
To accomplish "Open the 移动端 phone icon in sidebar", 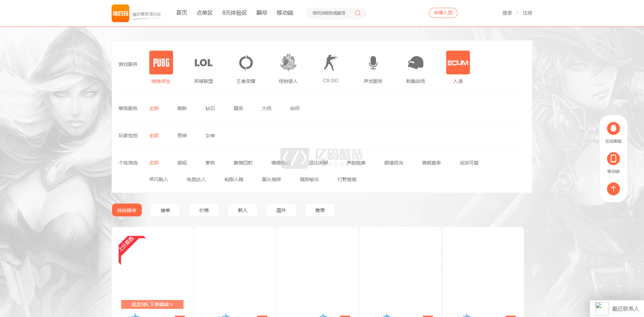I will [x=613, y=159].
